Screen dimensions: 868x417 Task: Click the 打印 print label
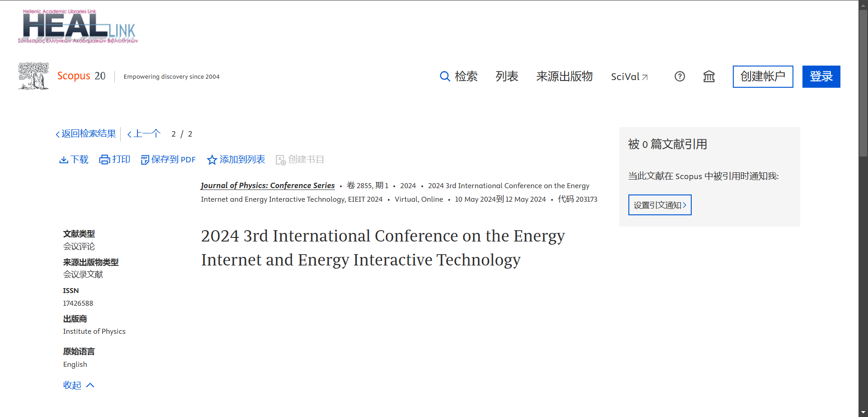point(121,160)
